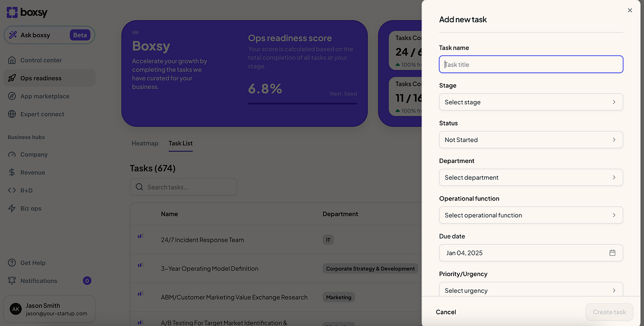
Task: Open the Select urgency dropdown
Action: (x=531, y=290)
